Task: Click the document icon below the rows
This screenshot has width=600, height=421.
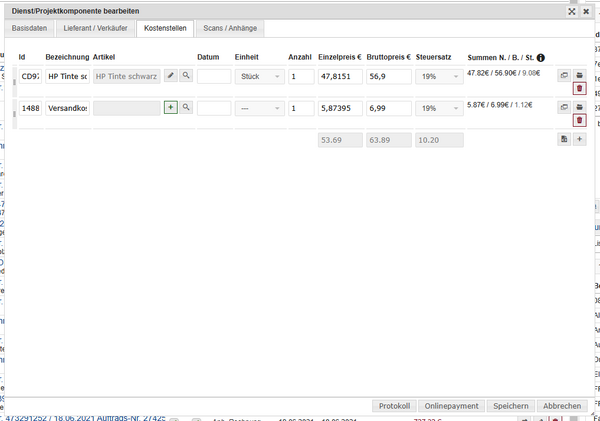Action: tap(563, 140)
